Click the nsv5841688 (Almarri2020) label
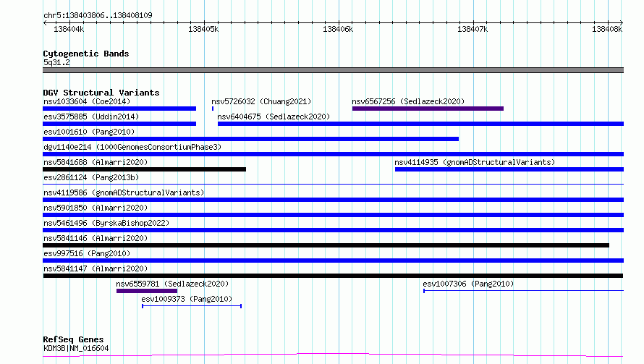The width and height of the screenshot is (644, 364). tap(96, 162)
